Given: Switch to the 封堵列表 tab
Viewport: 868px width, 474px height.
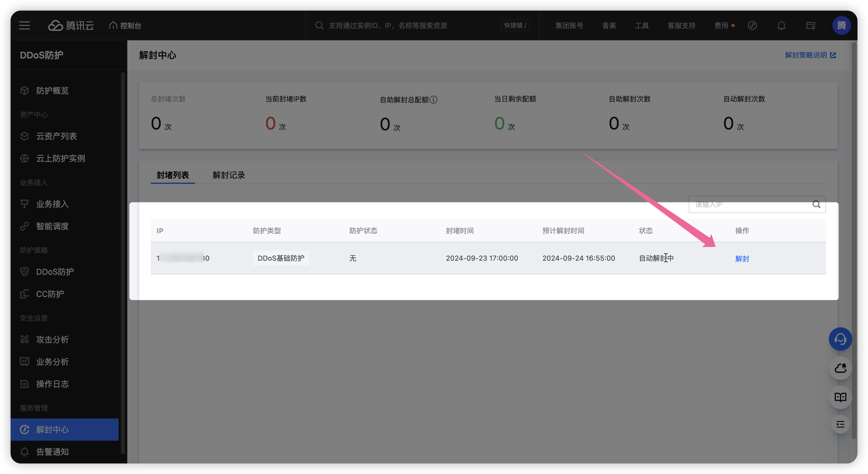Looking at the screenshot, I should [173, 175].
